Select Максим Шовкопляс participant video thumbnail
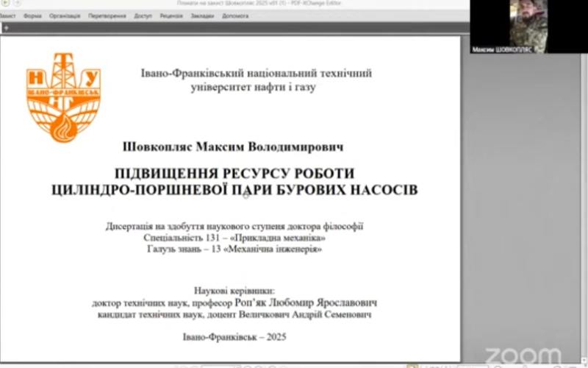The image size is (588, 368). [528, 26]
